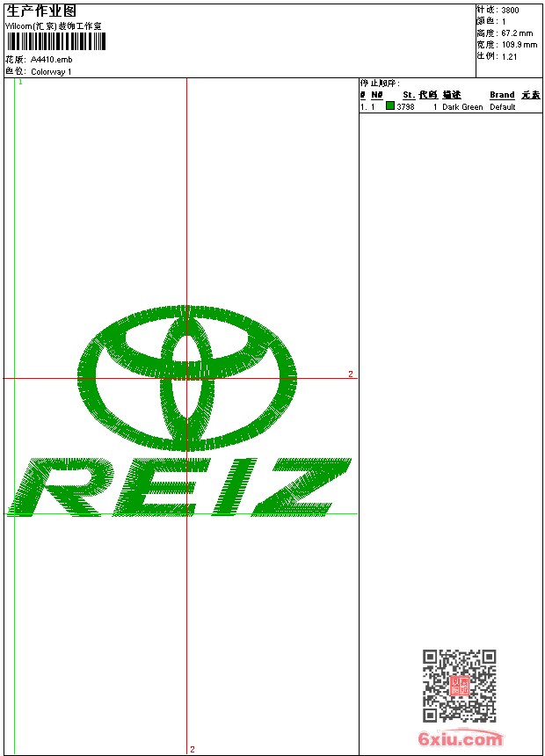The width and height of the screenshot is (545, 756).
Task: Click the 描述 column header
Action: 452,95
